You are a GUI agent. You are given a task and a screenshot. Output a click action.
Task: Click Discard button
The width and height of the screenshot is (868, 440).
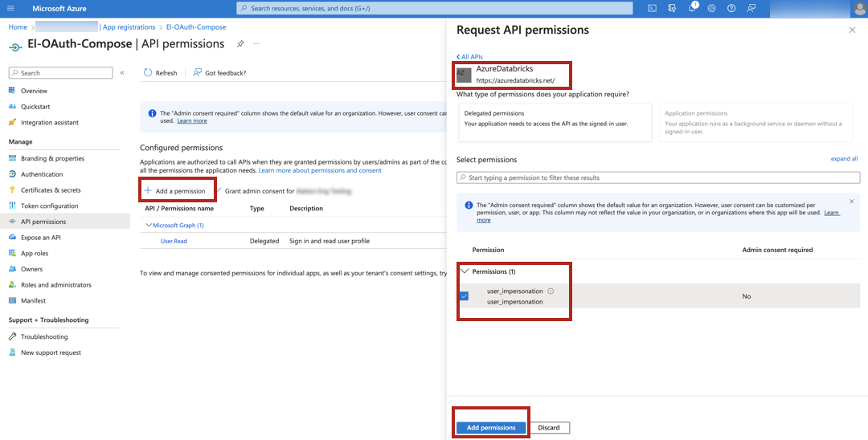(x=549, y=427)
